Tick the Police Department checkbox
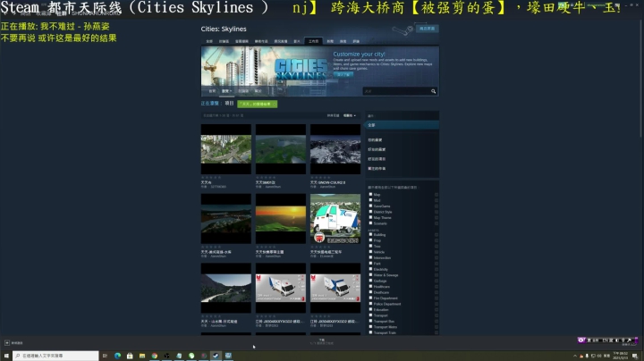 [370, 304]
